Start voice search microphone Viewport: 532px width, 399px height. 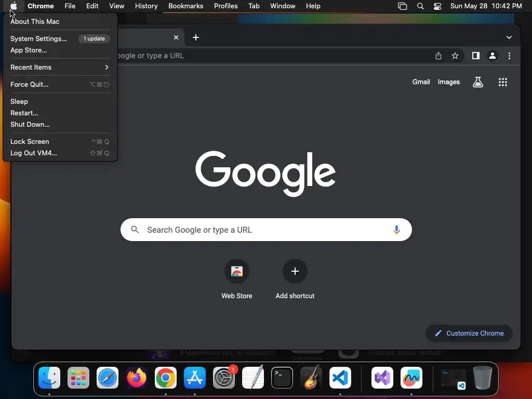click(x=396, y=230)
